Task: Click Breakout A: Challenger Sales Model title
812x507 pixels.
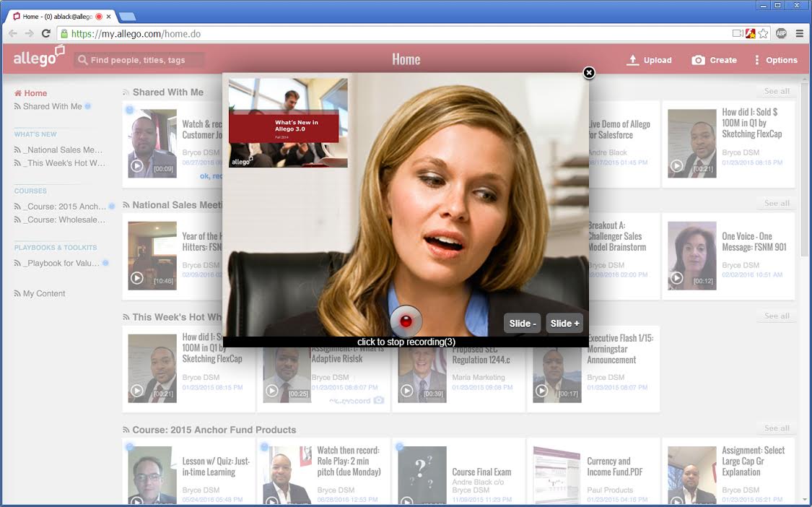Action: [x=617, y=236]
